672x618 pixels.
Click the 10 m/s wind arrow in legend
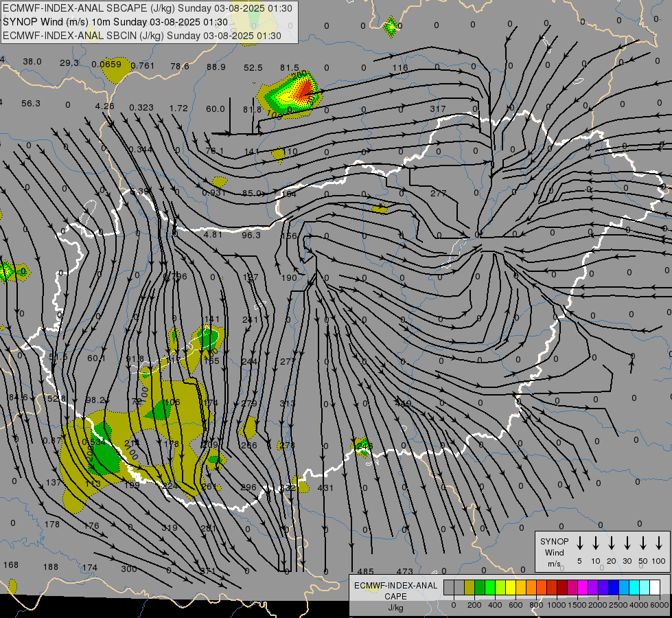pyautogui.click(x=595, y=543)
